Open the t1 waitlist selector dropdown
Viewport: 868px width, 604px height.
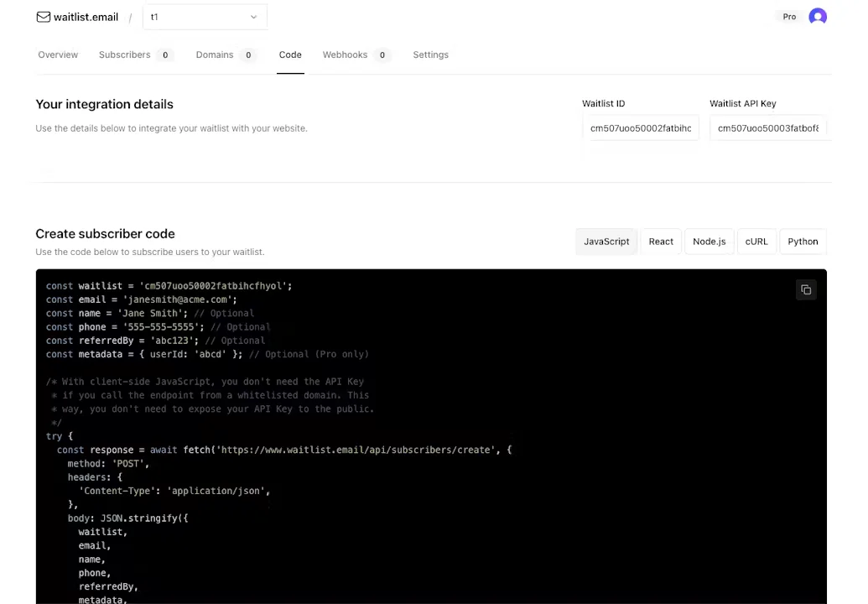click(x=204, y=17)
